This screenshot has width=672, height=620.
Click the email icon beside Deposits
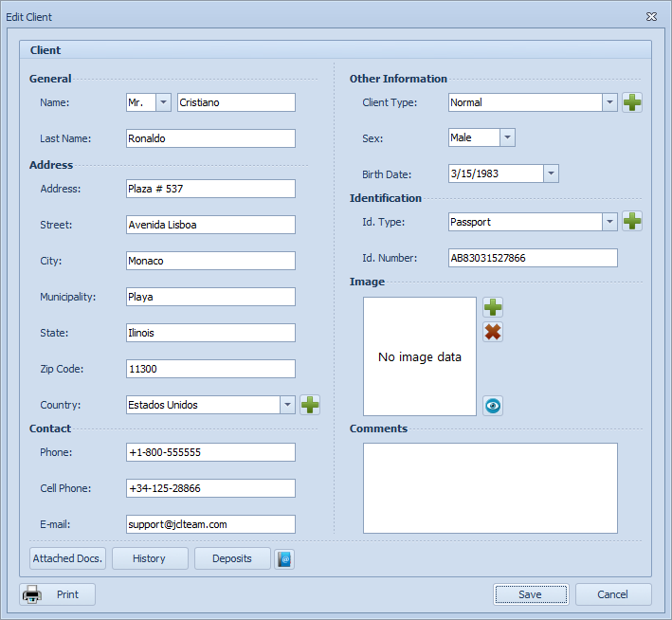coord(284,559)
